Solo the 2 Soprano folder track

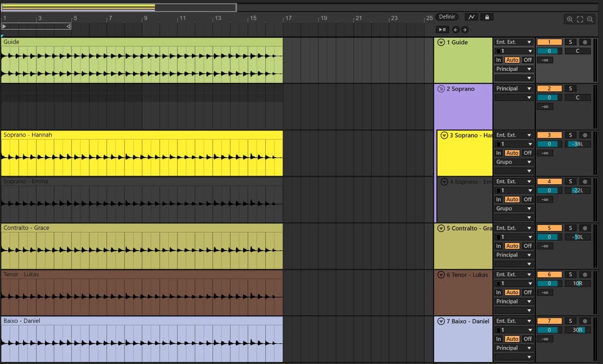tap(570, 88)
